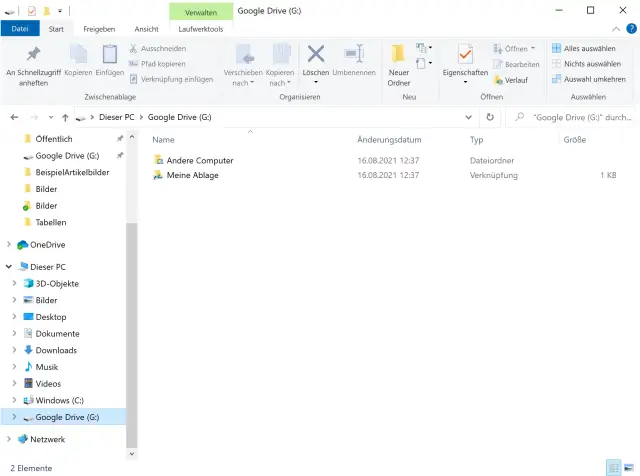This screenshot has width=640, height=476.
Task: Click Auswahl umkehren
Action: [589, 80]
